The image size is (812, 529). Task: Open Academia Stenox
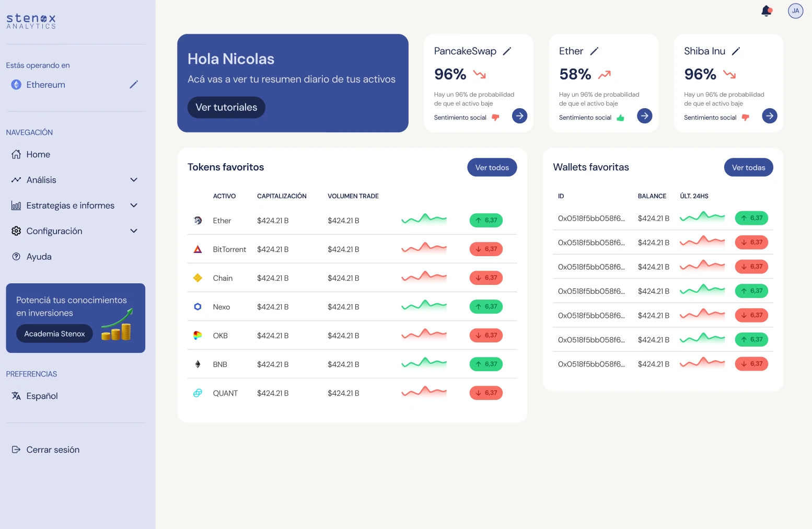54,333
